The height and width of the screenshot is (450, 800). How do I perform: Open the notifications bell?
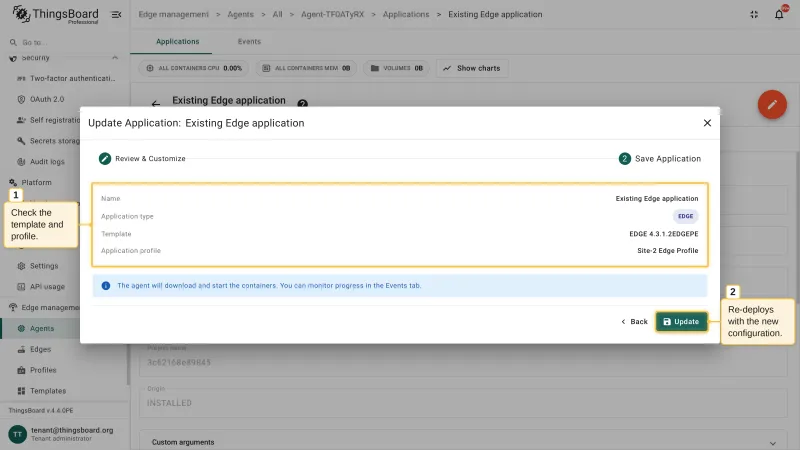tap(779, 14)
